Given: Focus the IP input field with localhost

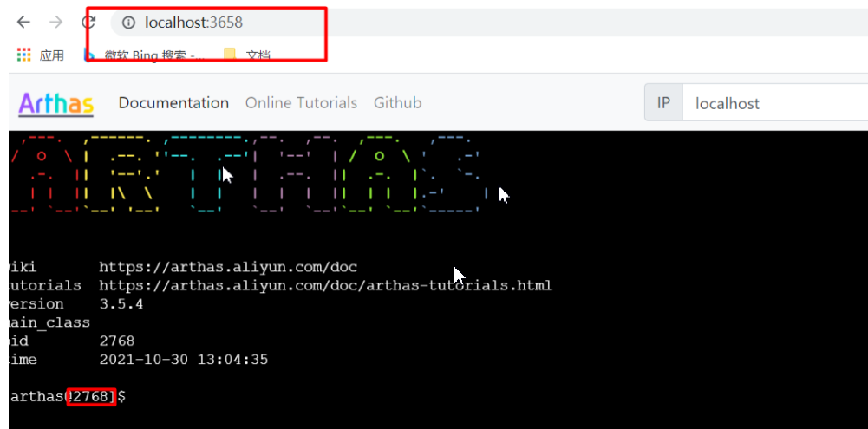Looking at the screenshot, I should (x=772, y=103).
